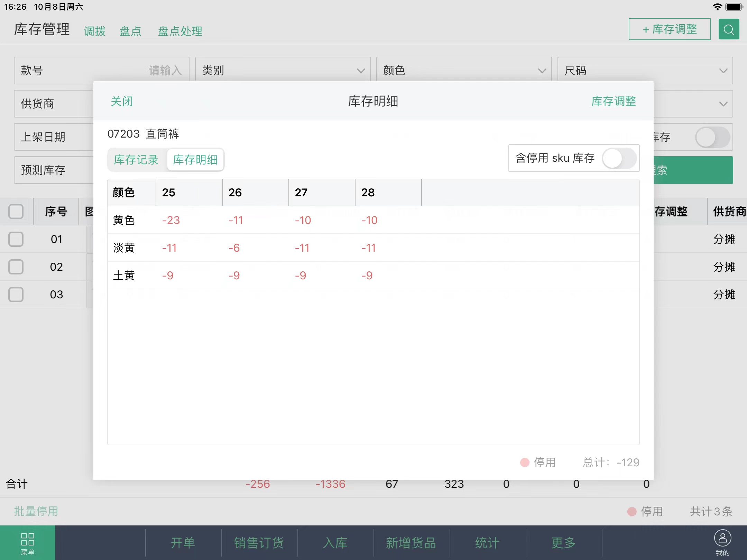747x560 pixels.
Task: Select 黄色 size 28 value -10
Action: point(369,220)
